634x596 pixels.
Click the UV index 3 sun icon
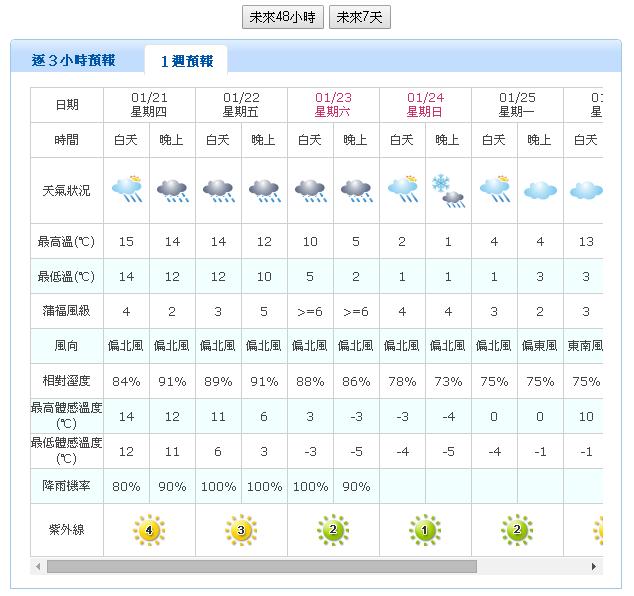(x=241, y=530)
